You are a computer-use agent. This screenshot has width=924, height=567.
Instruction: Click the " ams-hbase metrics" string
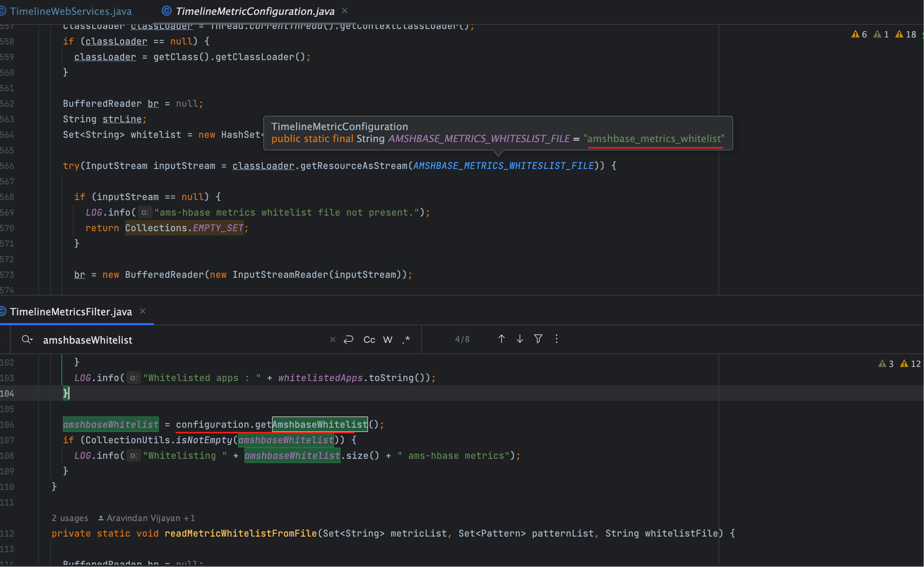tap(454, 456)
